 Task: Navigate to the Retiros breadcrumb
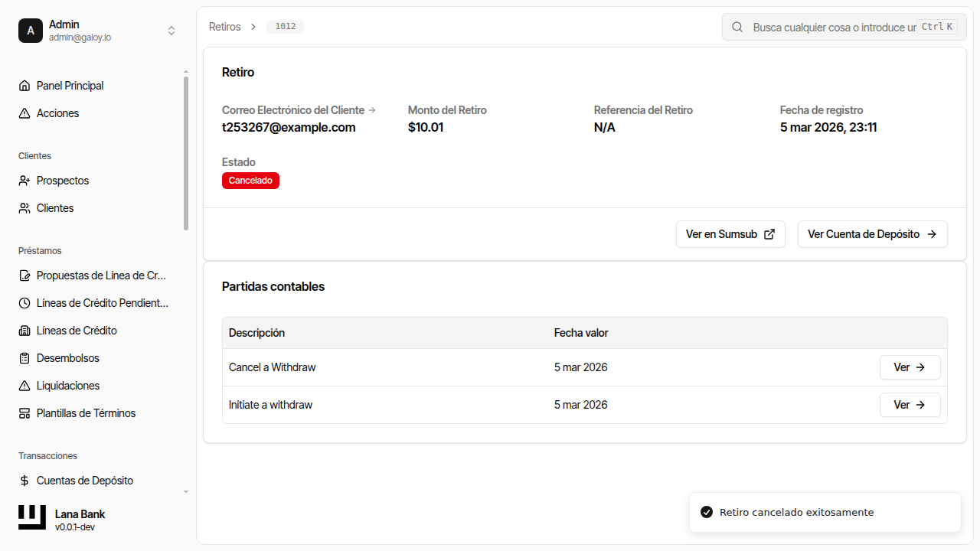(x=224, y=27)
